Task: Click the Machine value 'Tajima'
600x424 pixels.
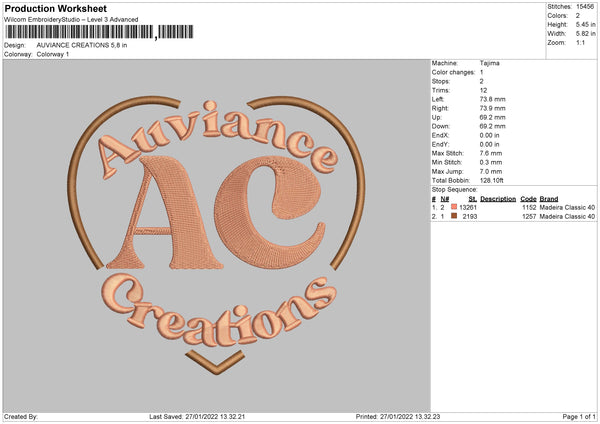Action: click(x=490, y=63)
